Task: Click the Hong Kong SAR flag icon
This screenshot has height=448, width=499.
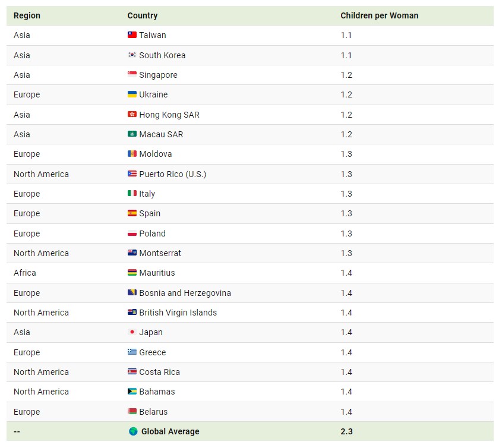Action: 132,114
